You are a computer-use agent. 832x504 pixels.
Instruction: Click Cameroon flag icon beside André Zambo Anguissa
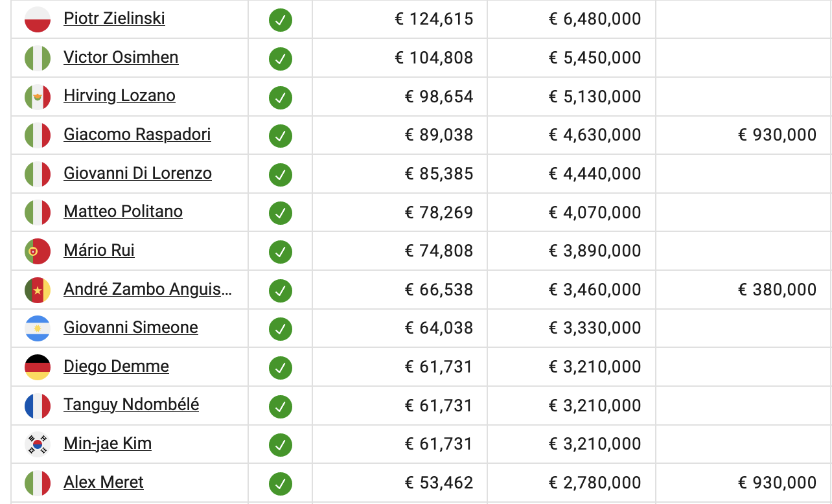(x=38, y=290)
